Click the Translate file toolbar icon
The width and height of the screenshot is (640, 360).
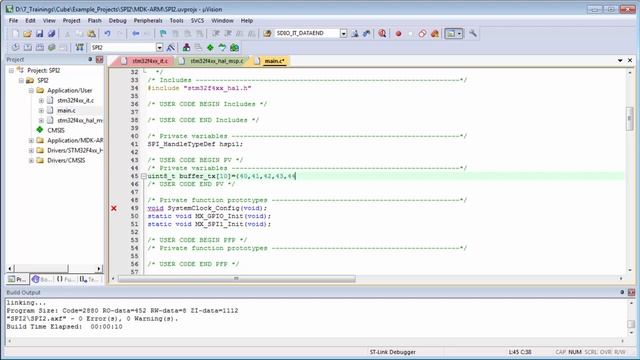[16, 47]
